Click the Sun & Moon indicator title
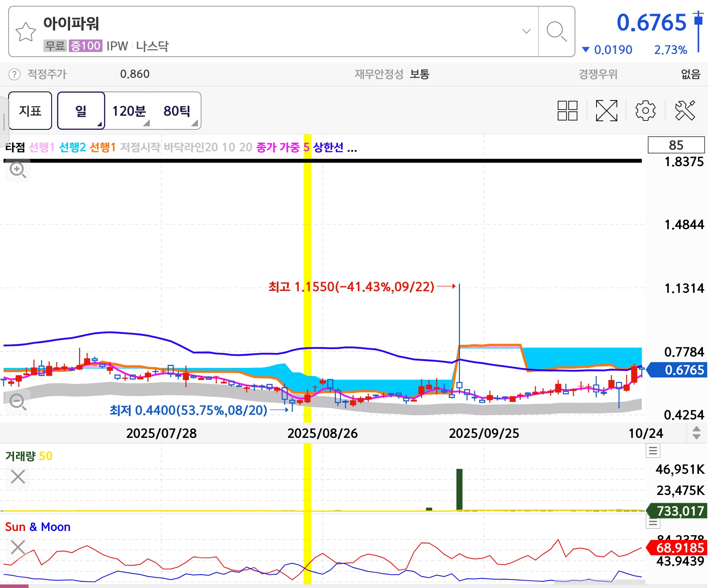The image size is (708, 588). click(38, 527)
